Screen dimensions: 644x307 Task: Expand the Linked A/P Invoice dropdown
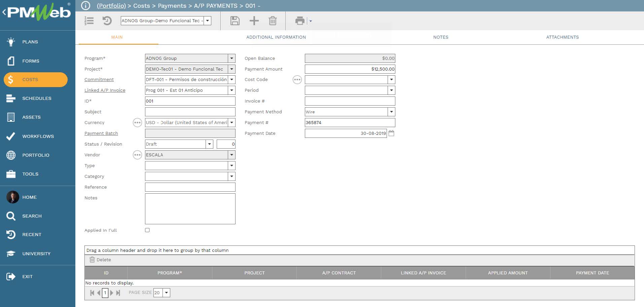[231, 90]
